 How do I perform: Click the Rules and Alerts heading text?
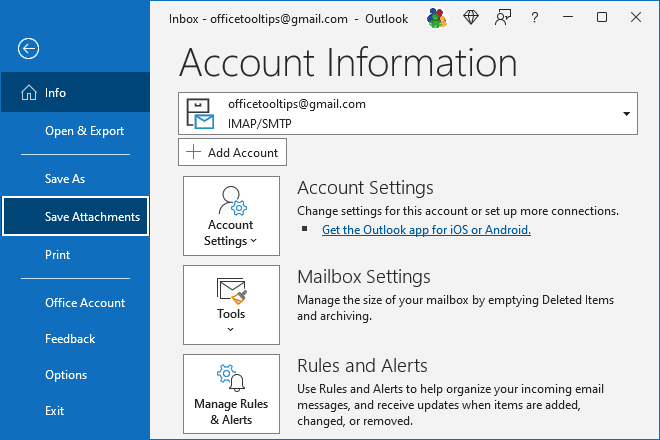362,365
